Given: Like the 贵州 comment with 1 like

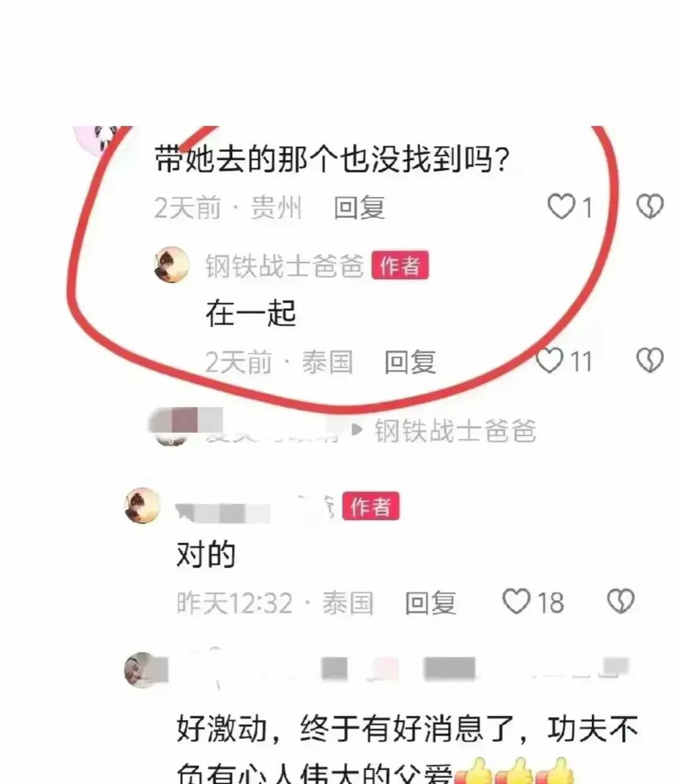Looking at the screenshot, I should pyautogui.click(x=561, y=206).
